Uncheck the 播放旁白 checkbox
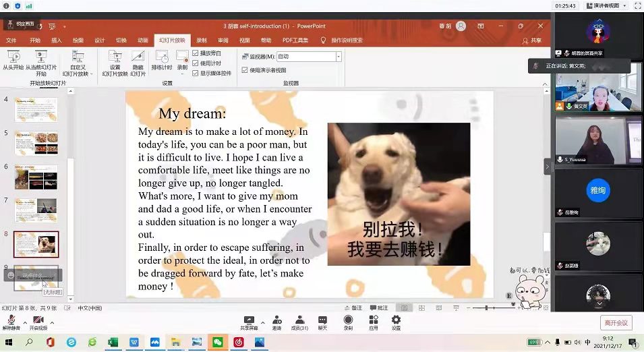 [196, 53]
